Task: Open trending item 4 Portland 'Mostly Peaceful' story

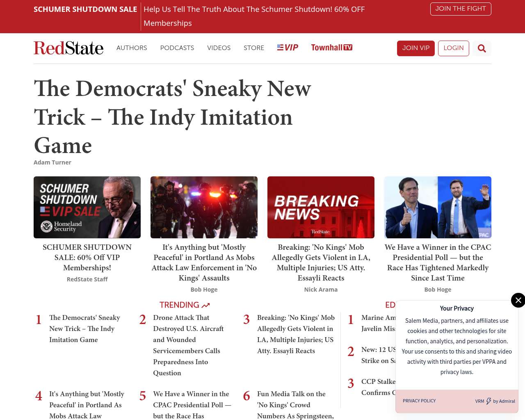Action: pyautogui.click(x=87, y=404)
